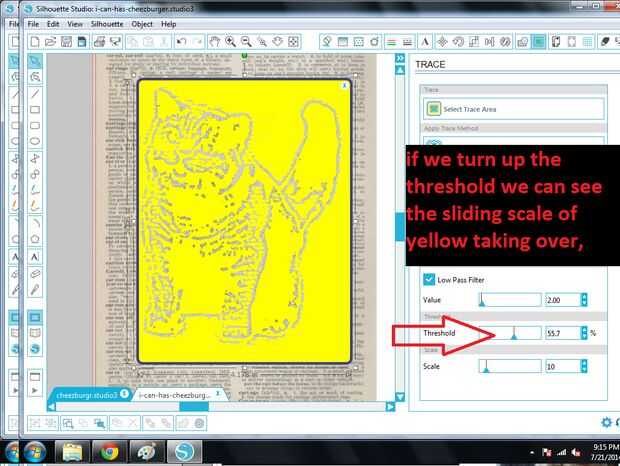
Task: Open the Trace window icon
Action: click(538, 42)
